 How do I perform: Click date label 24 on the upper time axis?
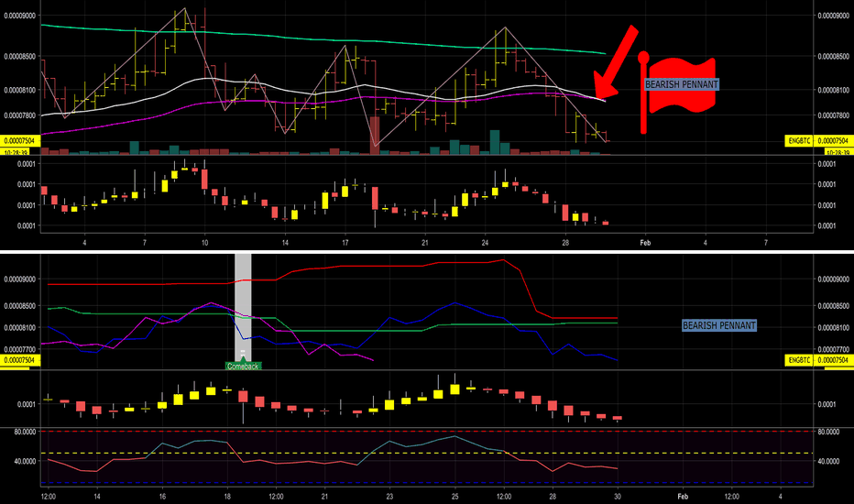click(486, 243)
